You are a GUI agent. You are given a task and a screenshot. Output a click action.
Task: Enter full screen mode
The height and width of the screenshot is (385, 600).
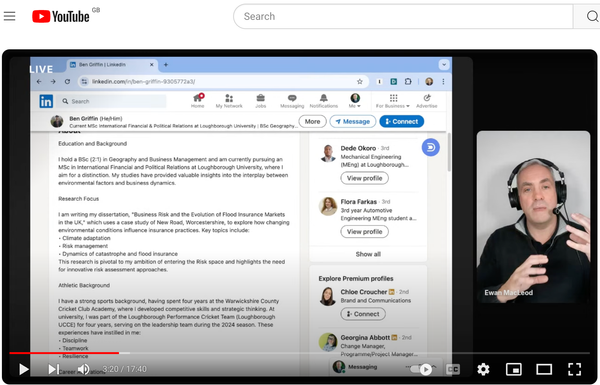pos(574,369)
